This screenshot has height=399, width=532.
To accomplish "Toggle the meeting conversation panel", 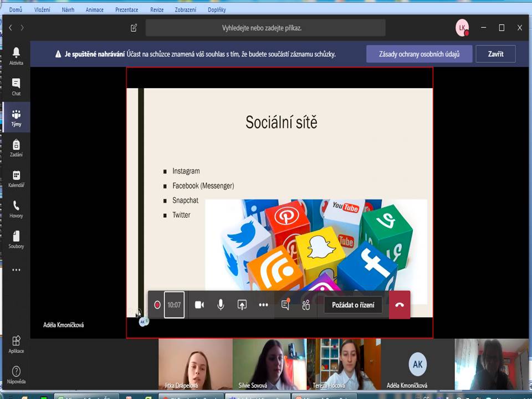I will coord(285,305).
